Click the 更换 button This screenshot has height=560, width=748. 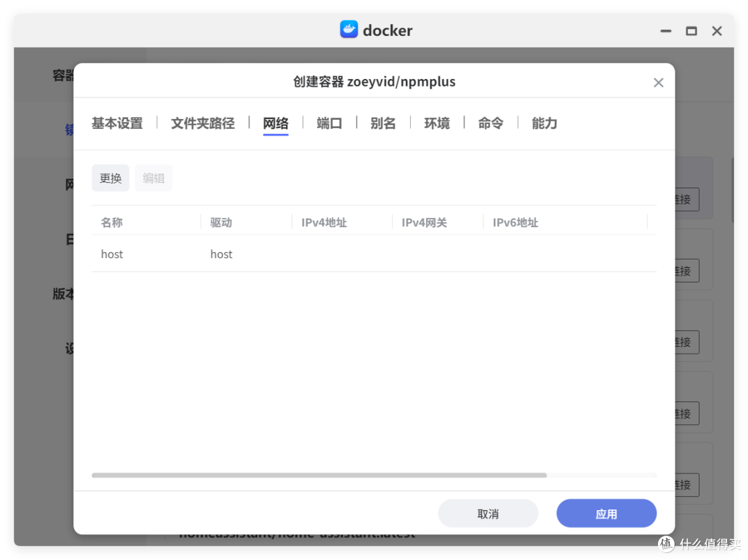(x=111, y=179)
